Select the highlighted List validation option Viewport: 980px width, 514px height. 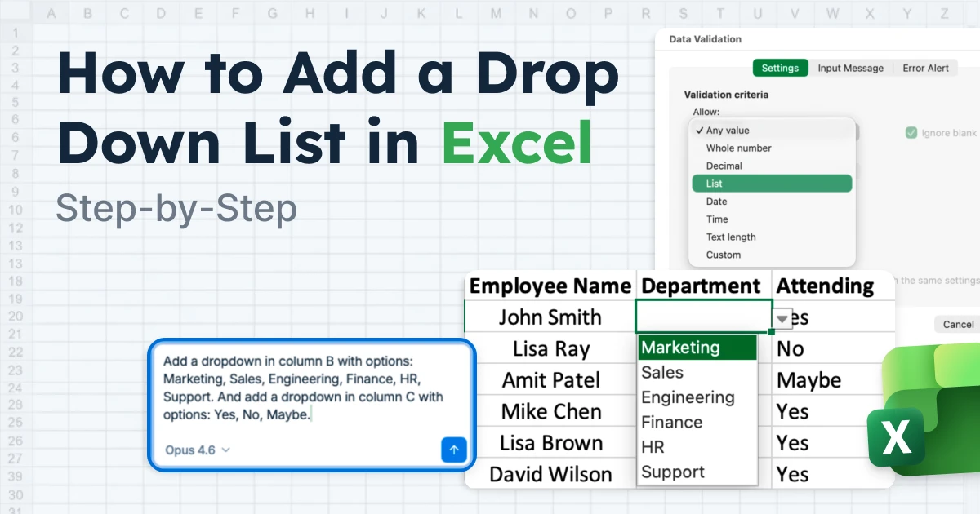(x=771, y=184)
